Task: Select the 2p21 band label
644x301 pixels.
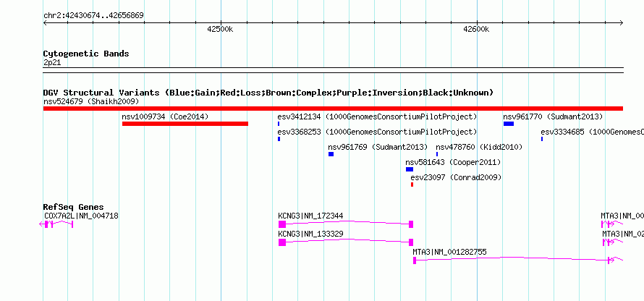Action: click(x=52, y=62)
